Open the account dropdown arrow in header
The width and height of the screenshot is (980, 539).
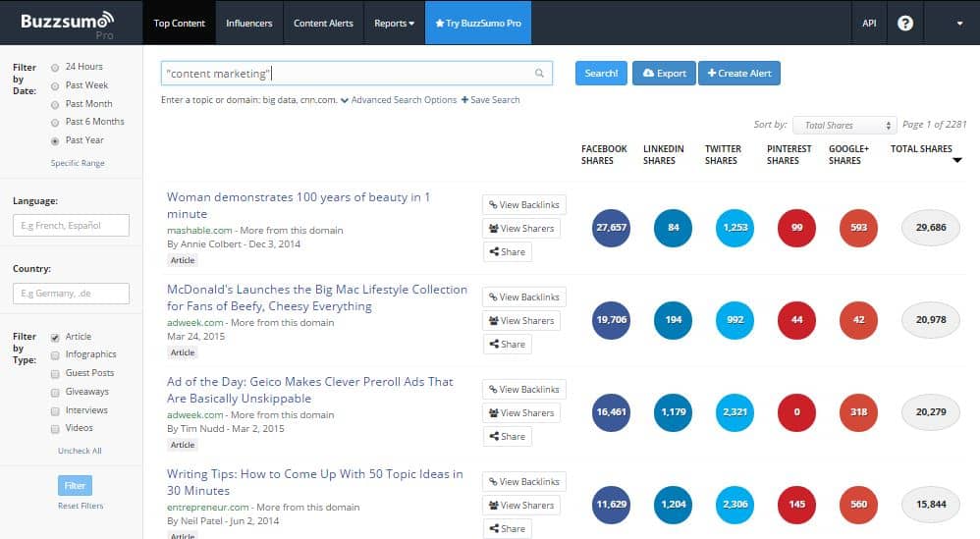click(x=959, y=24)
